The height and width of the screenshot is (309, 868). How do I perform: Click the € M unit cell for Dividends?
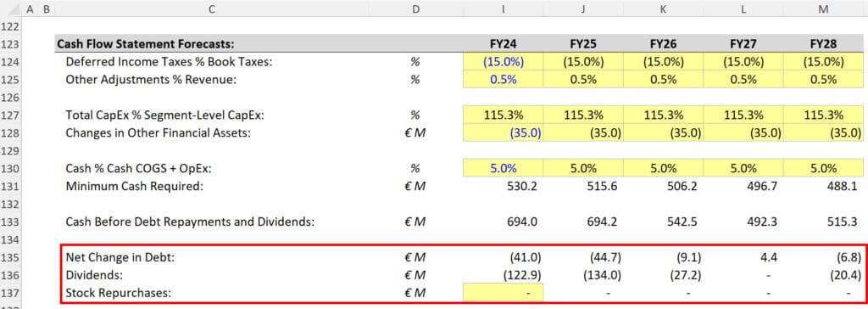(415, 275)
